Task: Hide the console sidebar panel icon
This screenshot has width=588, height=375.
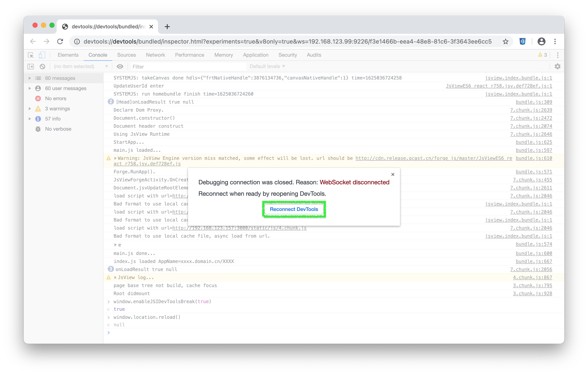Action: pos(31,67)
